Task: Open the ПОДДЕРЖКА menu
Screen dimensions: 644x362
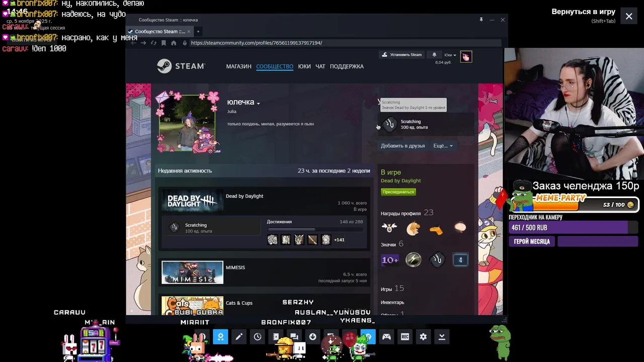Action: click(x=347, y=66)
